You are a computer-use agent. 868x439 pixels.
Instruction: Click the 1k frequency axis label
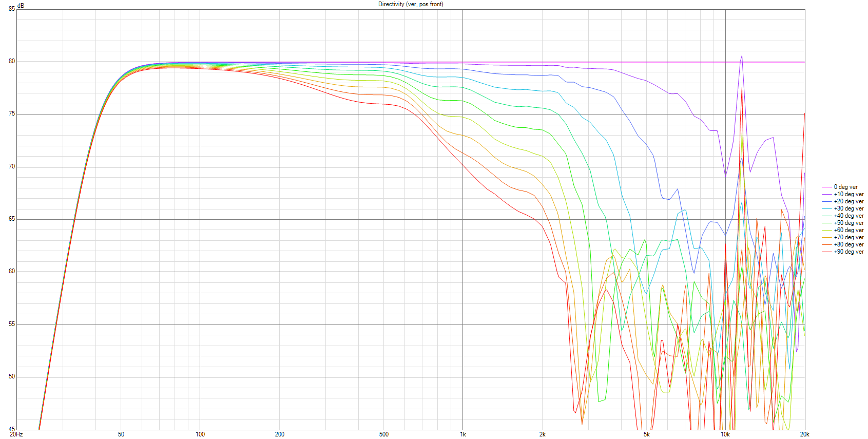(463, 434)
